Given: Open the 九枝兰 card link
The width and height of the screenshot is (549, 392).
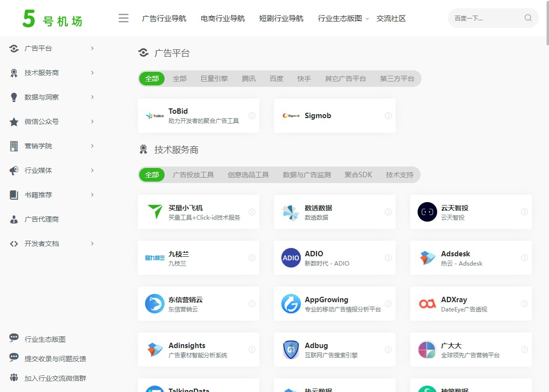Looking at the screenshot, I should [198, 258].
